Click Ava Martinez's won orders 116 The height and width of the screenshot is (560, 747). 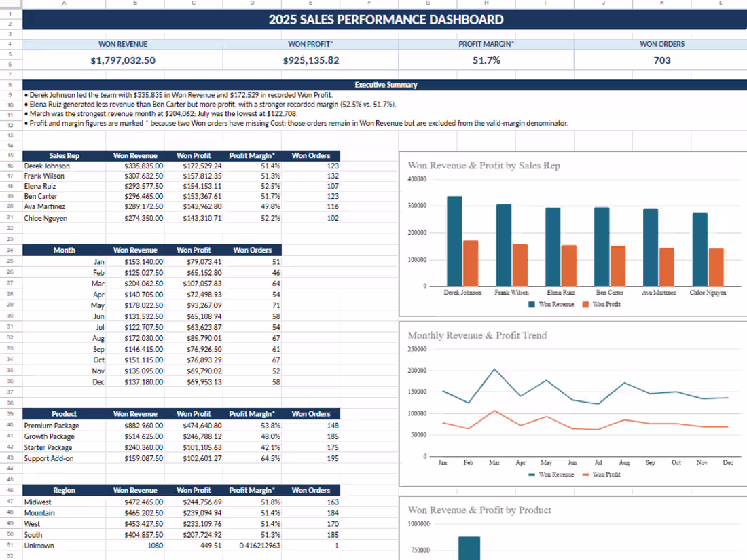310,206
